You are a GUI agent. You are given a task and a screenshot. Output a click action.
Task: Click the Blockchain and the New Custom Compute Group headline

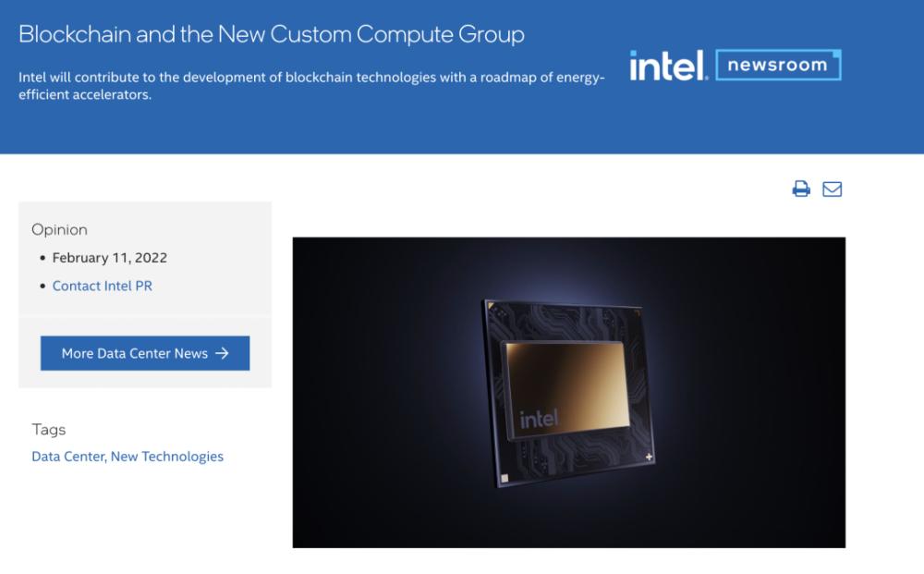[272, 34]
